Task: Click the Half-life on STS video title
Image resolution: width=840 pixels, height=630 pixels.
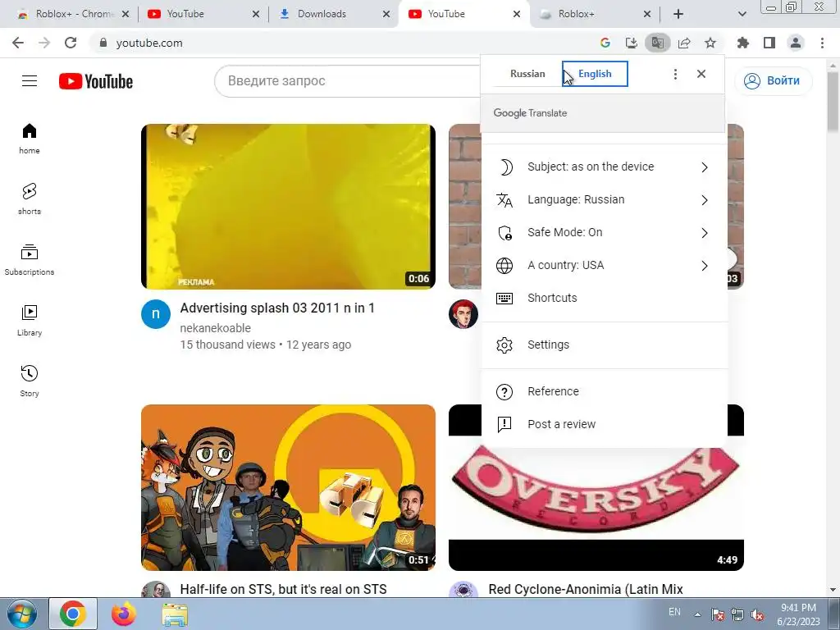Action: [283, 589]
